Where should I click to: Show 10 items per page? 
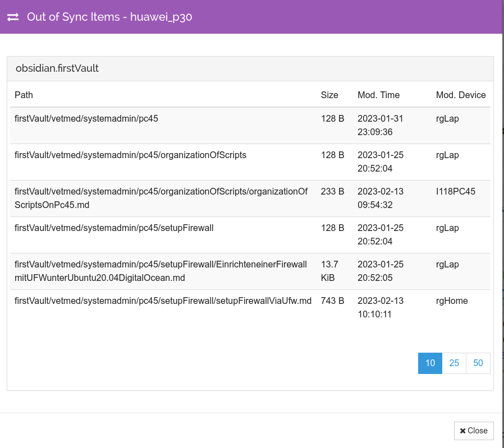coord(430,363)
